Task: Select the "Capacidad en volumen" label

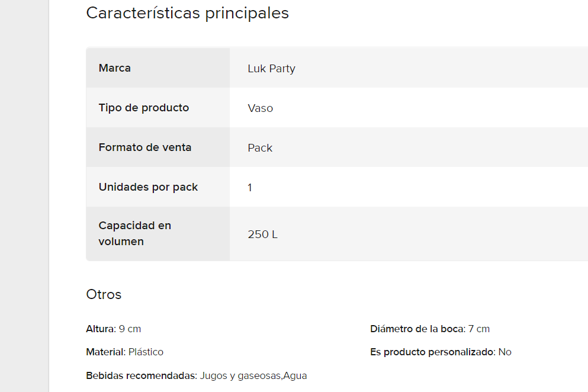Action: click(x=134, y=233)
